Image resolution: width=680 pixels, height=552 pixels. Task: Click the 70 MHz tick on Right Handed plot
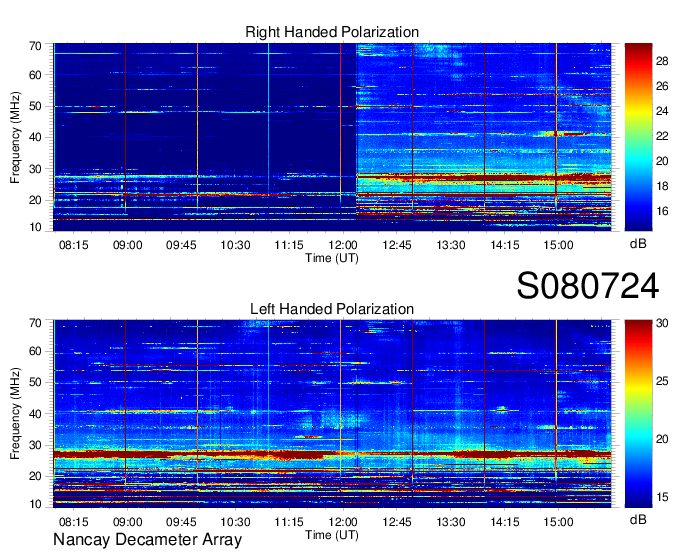[x=35, y=46]
